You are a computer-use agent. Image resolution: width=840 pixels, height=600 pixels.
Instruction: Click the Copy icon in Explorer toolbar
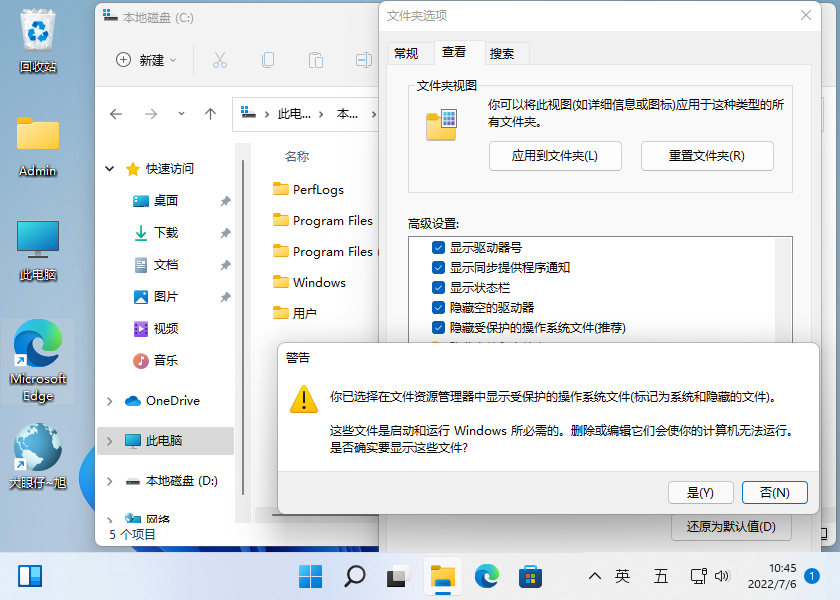tap(268, 60)
